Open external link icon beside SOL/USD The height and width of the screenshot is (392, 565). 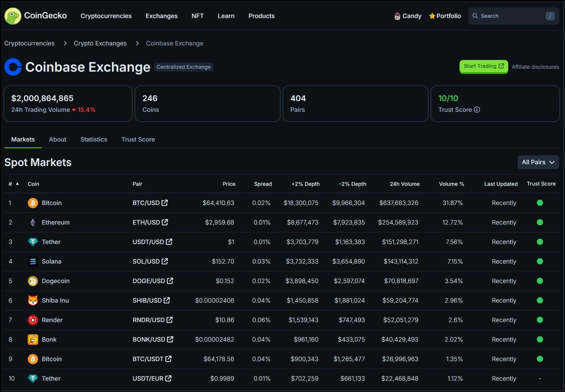(165, 261)
